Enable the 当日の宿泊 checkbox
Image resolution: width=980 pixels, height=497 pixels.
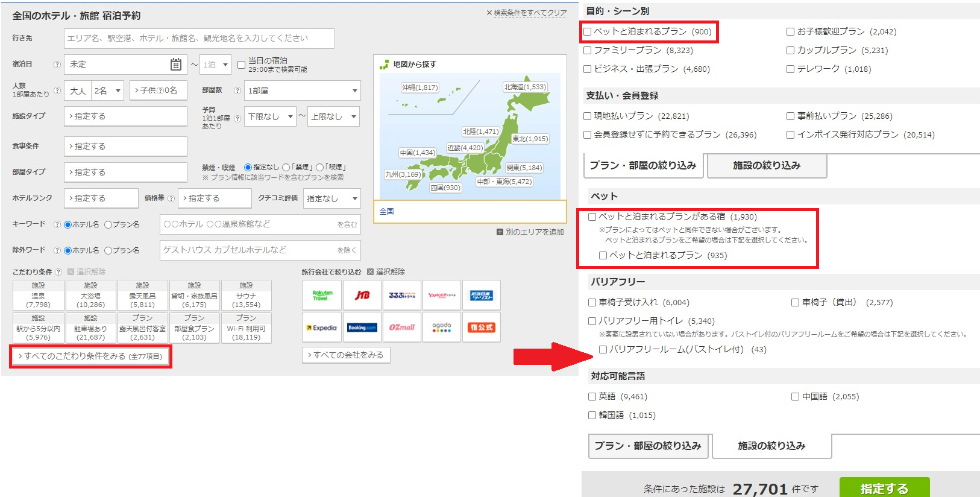(241, 65)
